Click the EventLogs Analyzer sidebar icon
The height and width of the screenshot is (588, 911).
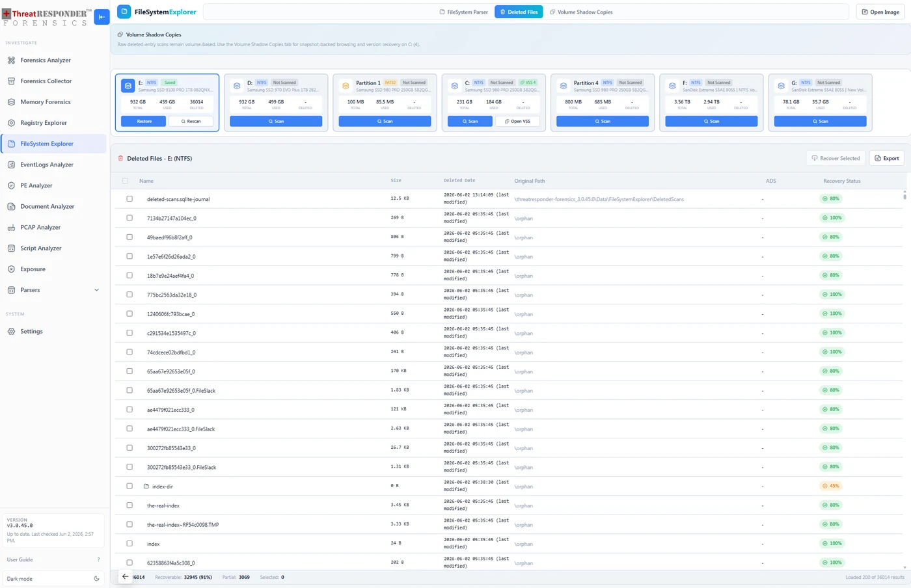tap(11, 165)
